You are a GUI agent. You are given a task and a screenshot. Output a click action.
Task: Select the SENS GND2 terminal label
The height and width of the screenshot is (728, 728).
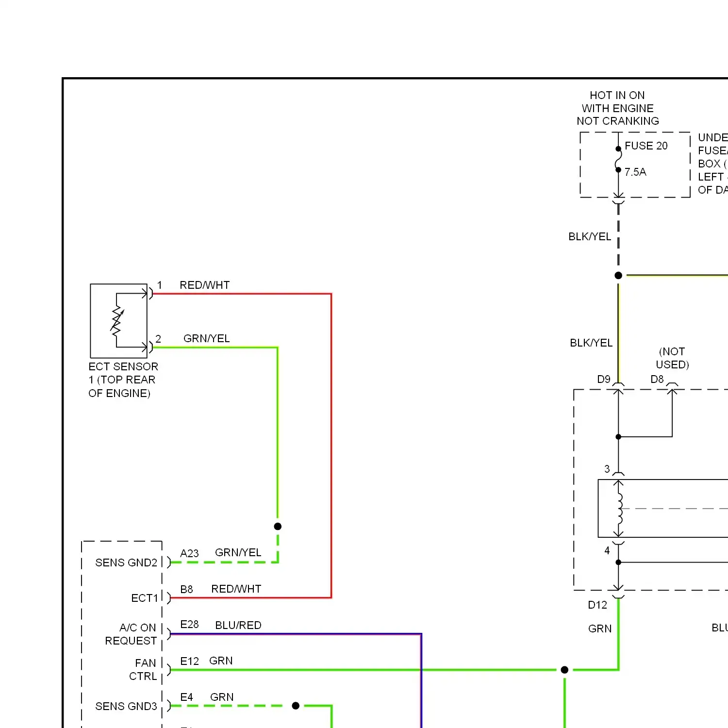(126, 563)
